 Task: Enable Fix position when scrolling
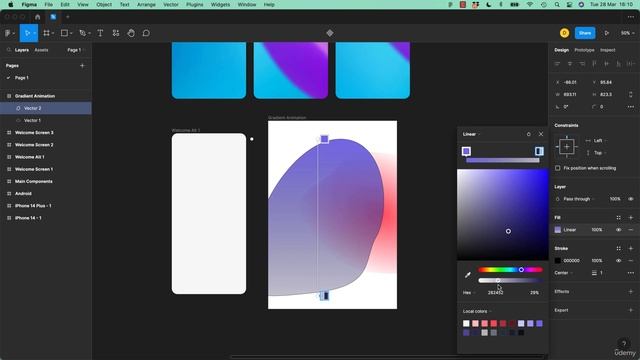pyautogui.click(x=558, y=168)
